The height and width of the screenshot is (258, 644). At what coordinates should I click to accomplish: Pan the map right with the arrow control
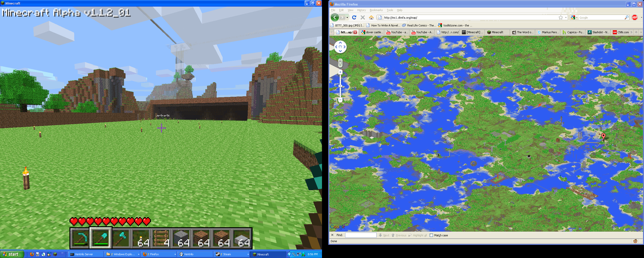(x=345, y=47)
